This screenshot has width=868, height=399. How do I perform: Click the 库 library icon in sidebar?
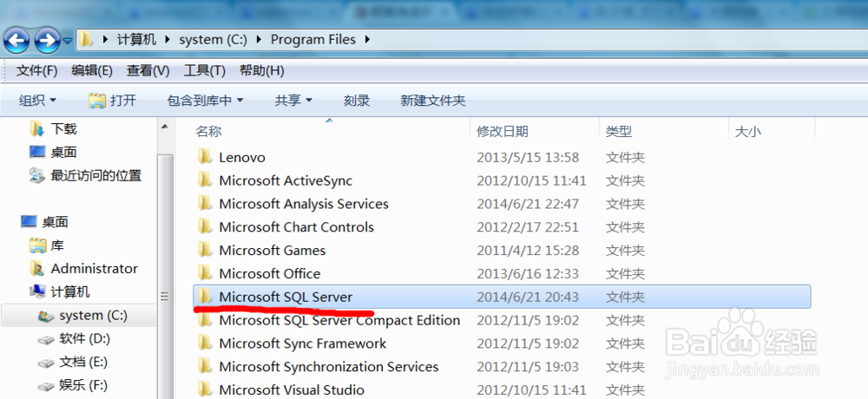coord(37,245)
